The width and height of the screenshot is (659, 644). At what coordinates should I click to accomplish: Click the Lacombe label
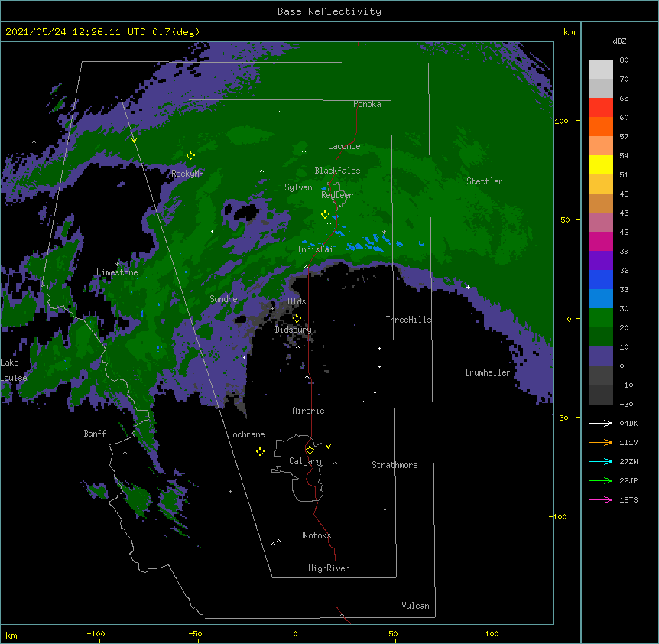tap(344, 146)
